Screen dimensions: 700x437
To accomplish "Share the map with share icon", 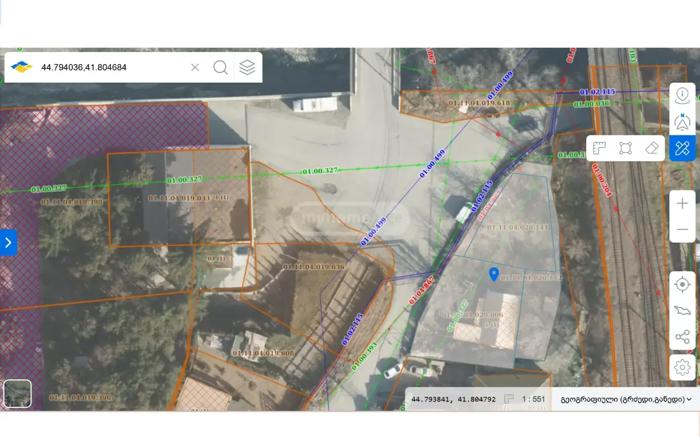I will point(683,338).
